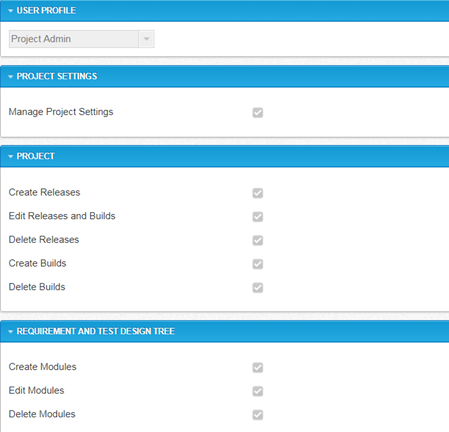Click the PROJECT header title

(x=36, y=156)
